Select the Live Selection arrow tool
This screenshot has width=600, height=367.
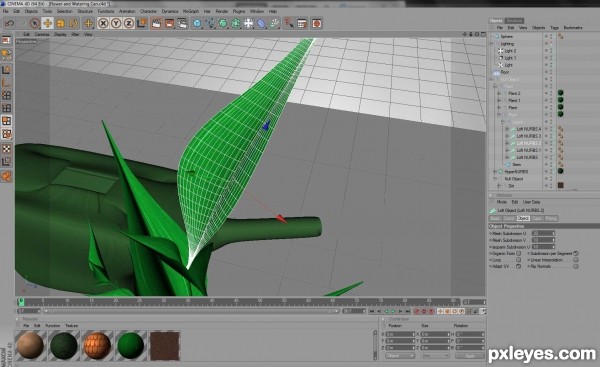pyautogui.click(x=35, y=23)
